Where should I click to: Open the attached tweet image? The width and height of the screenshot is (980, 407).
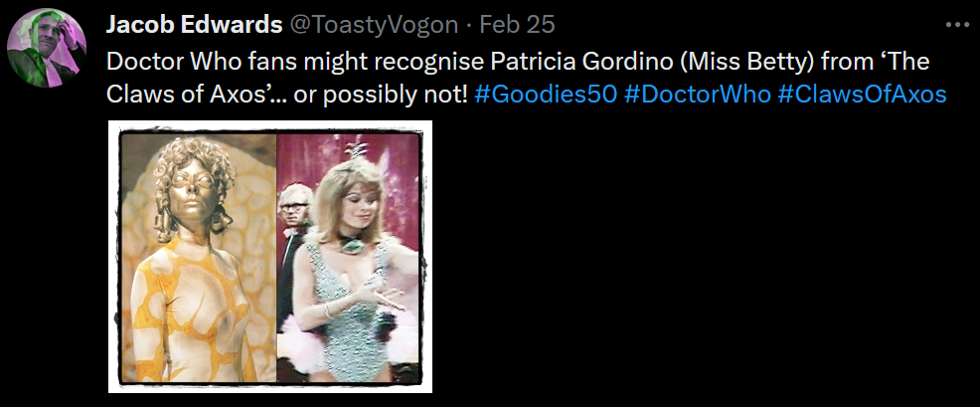270,257
